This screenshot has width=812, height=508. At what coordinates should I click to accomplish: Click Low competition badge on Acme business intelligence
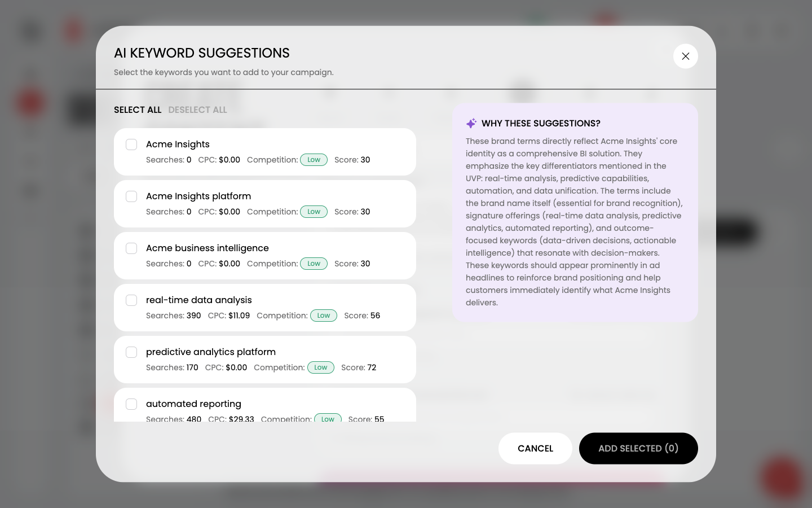(314, 264)
